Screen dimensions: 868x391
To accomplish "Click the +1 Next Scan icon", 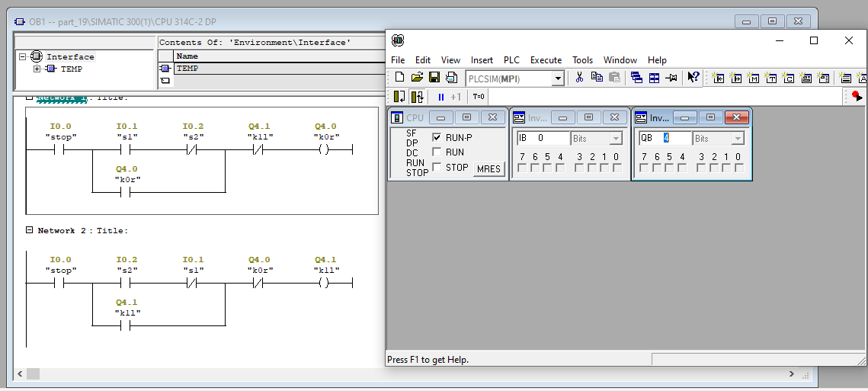I will pyautogui.click(x=456, y=97).
